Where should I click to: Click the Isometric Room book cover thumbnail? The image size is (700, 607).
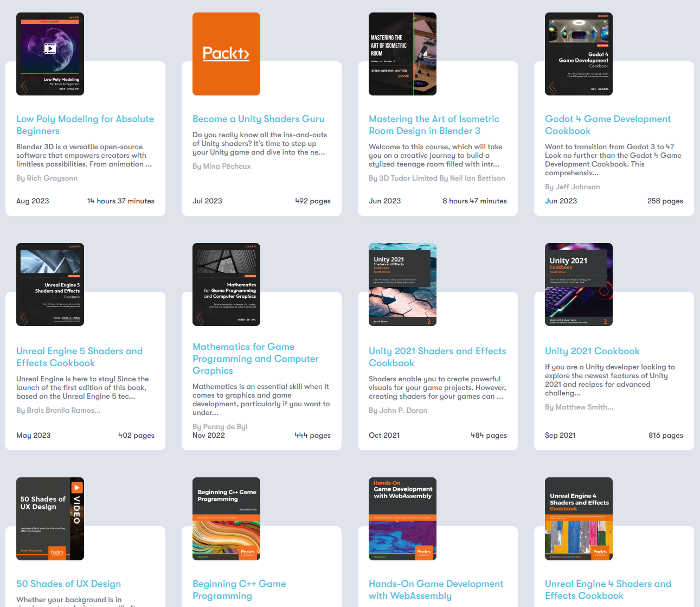pos(402,54)
